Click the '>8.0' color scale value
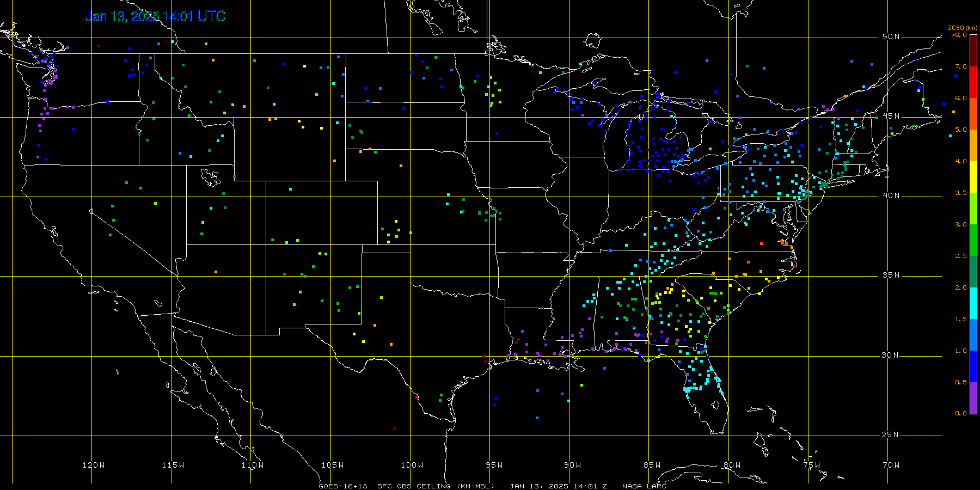Image resolution: width=980 pixels, height=490 pixels. 959,35
